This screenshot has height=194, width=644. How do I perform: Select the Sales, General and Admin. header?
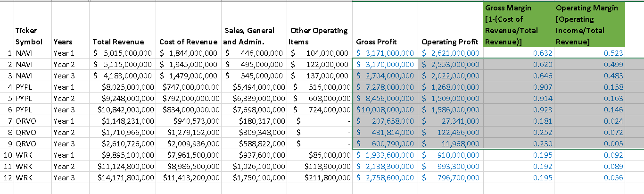tap(254, 25)
